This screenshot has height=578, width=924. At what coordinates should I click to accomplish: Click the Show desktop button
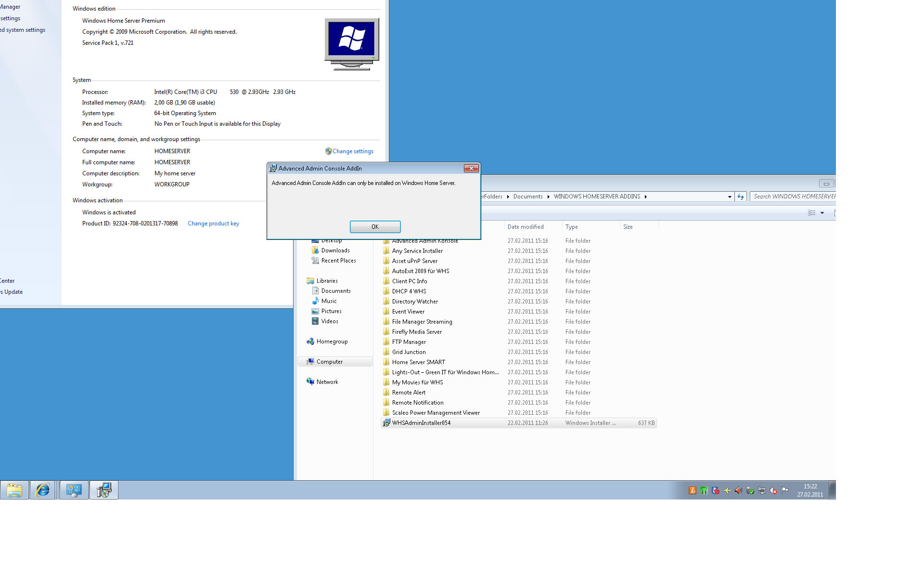point(832,490)
